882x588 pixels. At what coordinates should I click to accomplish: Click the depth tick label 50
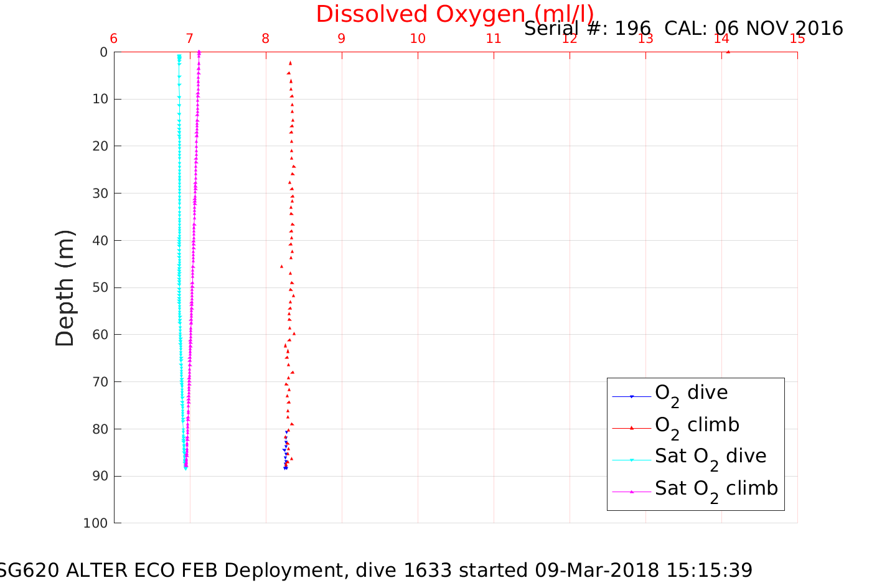click(100, 287)
